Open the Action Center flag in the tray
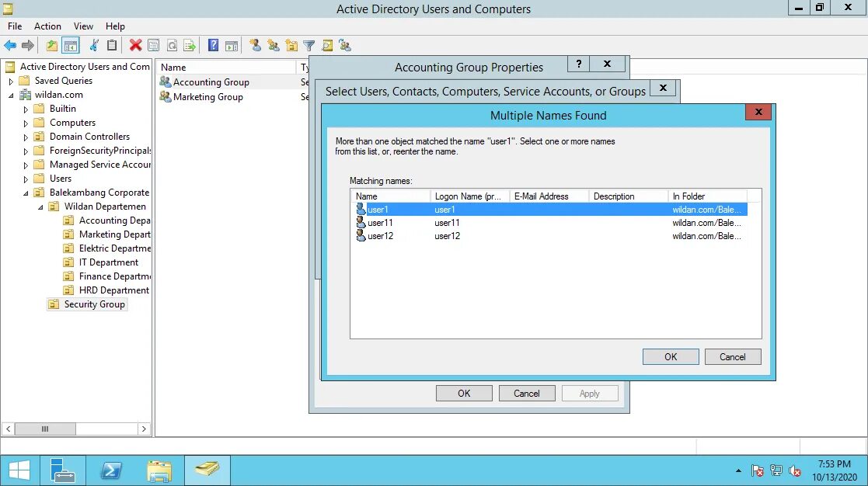Screen dimensions: 868x486 pyautogui.click(x=758, y=470)
